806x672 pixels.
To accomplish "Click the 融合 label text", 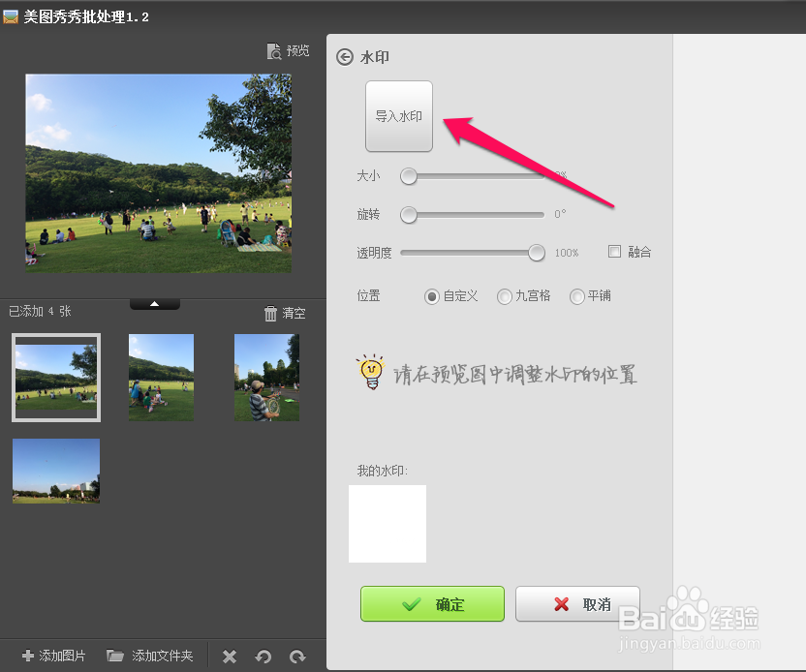I will (x=639, y=252).
